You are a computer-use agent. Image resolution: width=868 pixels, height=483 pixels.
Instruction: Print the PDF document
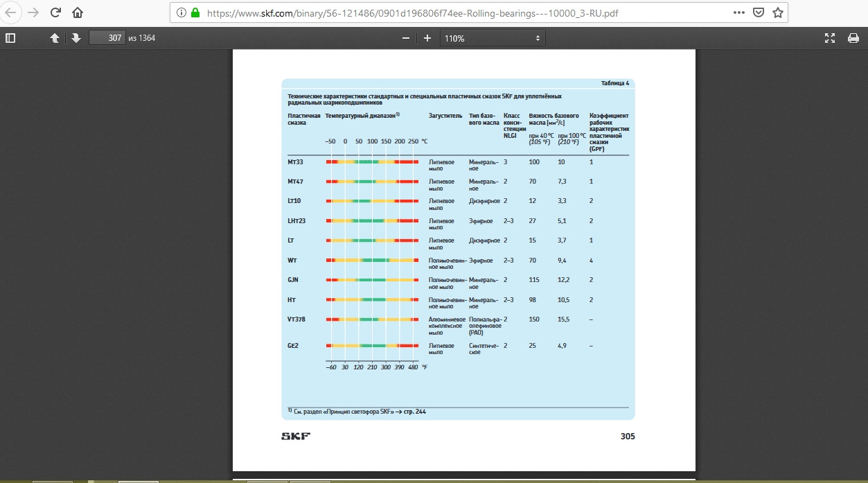click(853, 38)
